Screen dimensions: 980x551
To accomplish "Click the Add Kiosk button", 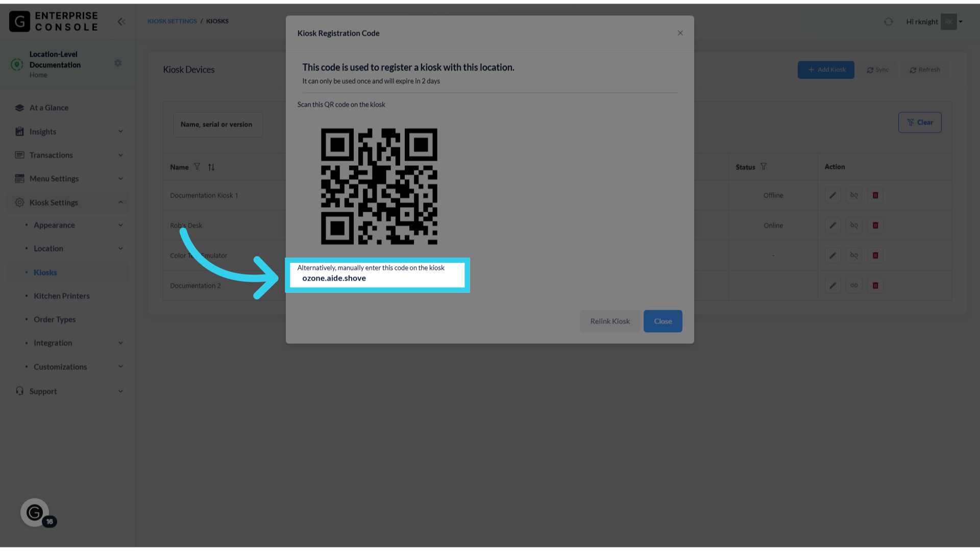I will tap(826, 70).
